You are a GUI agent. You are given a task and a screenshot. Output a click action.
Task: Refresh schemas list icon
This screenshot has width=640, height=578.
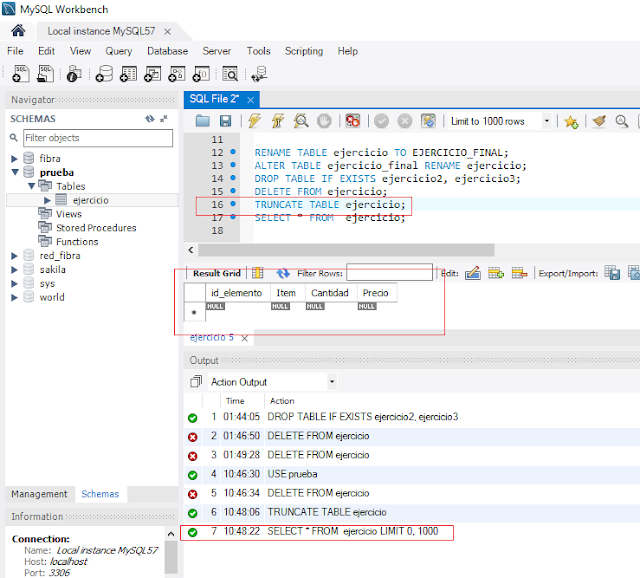(150, 119)
